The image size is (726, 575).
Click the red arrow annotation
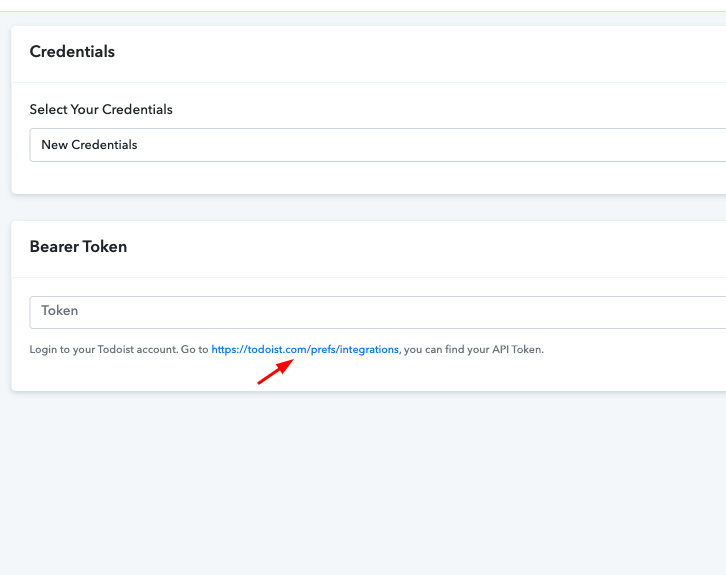click(275, 372)
